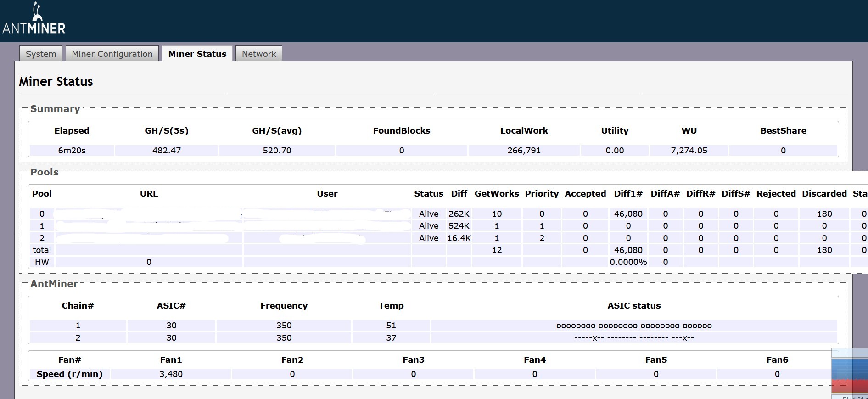Viewport: 868px width, 399px height.
Task: Select pool 1 Diff value 524K
Action: [x=459, y=226]
